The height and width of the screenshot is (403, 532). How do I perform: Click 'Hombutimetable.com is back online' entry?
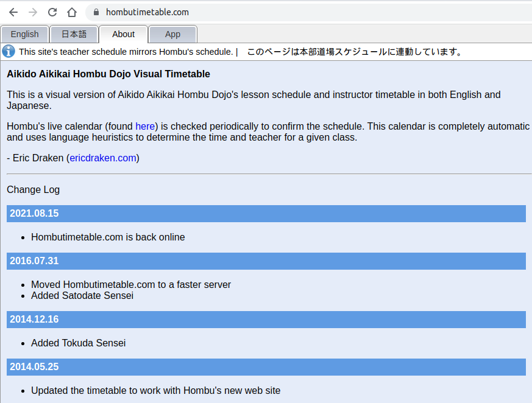[108, 237]
